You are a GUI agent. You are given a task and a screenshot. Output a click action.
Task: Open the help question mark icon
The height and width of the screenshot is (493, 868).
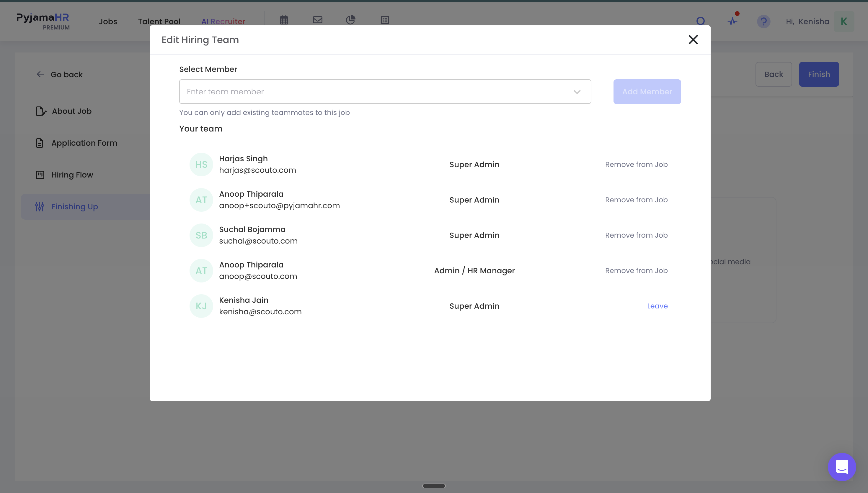click(763, 22)
